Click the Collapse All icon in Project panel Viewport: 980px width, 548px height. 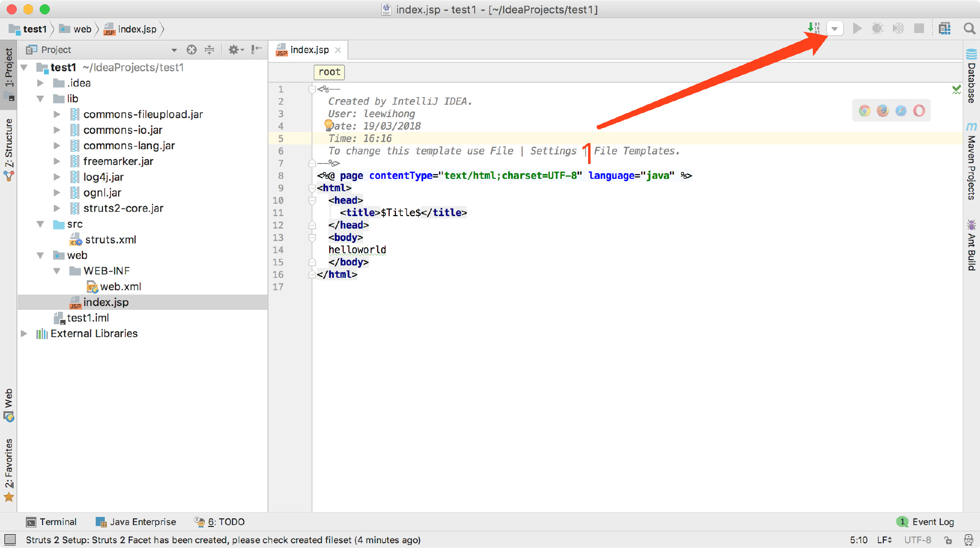click(x=209, y=50)
